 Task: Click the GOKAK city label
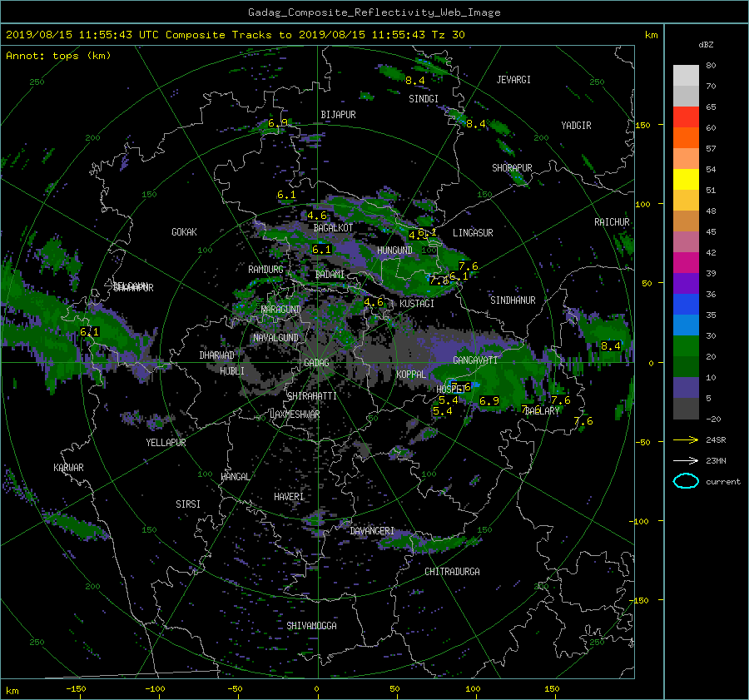184,232
